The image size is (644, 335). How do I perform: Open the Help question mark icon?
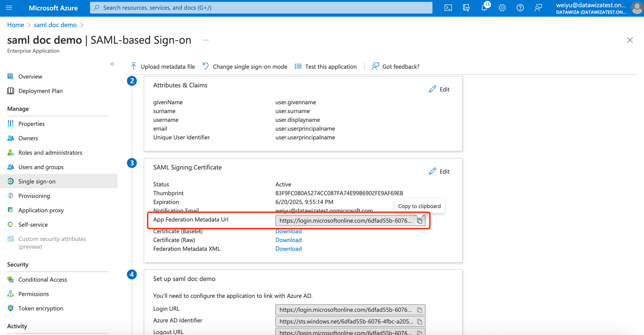[x=520, y=8]
